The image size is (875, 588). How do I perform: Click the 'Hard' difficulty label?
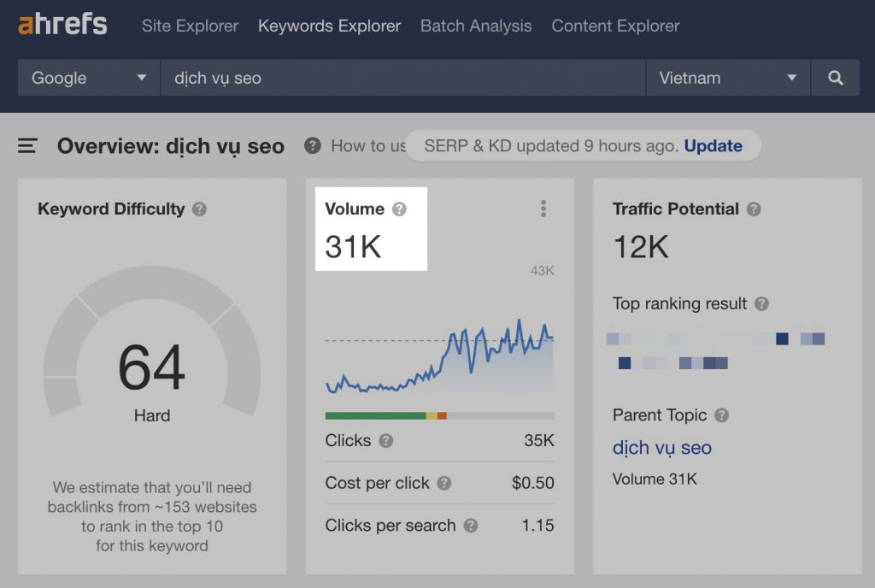(x=152, y=415)
